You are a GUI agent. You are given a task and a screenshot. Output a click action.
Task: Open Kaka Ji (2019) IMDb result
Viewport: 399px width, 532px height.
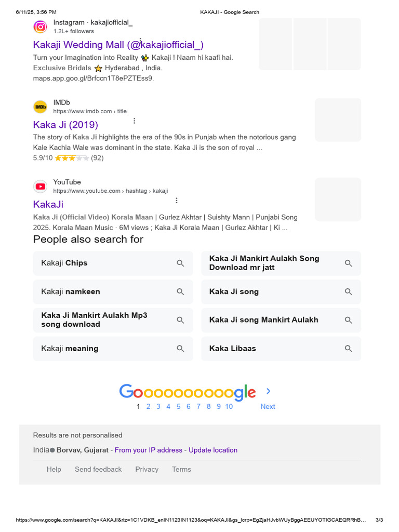[x=65, y=125]
